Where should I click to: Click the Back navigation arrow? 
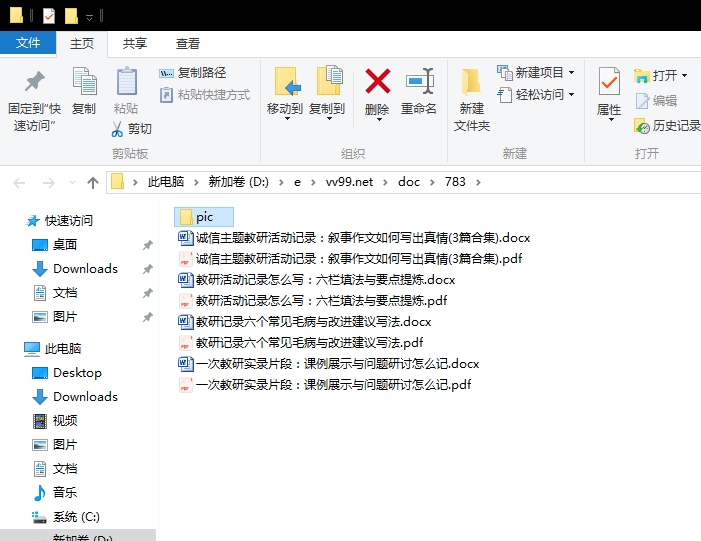click(x=19, y=182)
